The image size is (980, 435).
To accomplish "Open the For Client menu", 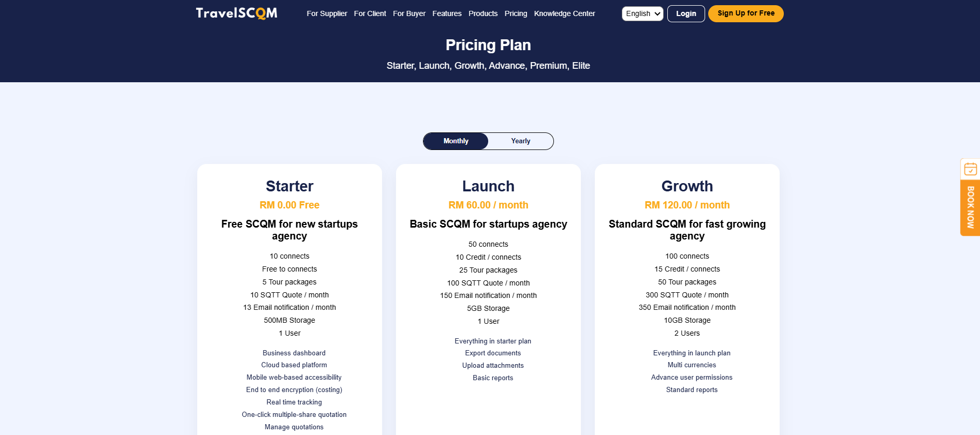I will [370, 14].
